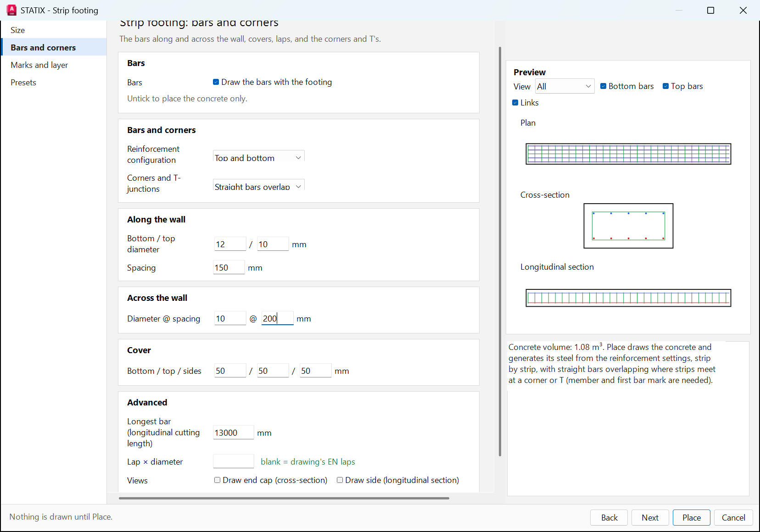Viewport: 760px width, 532px height.
Task: Maximize the Strip footing window
Action: point(710,10)
